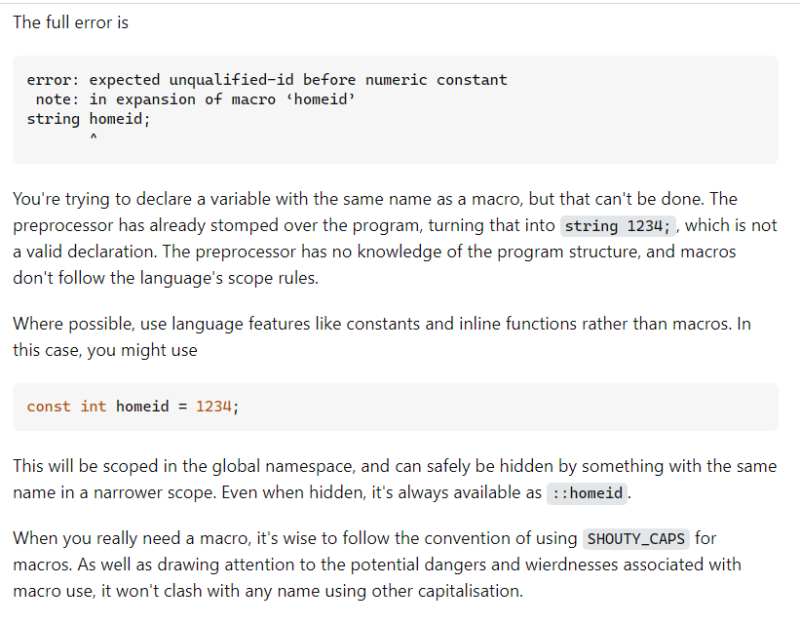Screen dimensions: 800x624
Task: Click the caret marker under the error code
Action: pos(93,139)
